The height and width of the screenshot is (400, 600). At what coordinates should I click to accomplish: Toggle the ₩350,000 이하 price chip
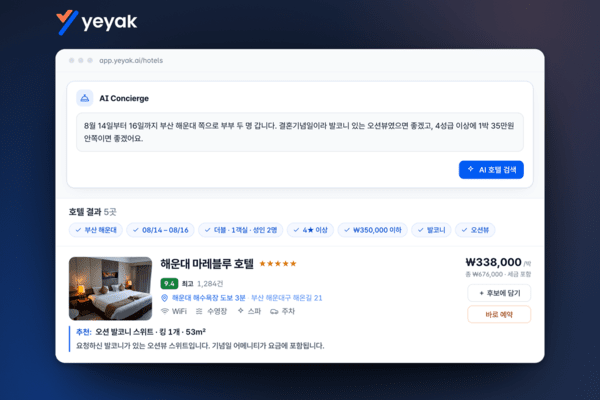[x=372, y=230]
